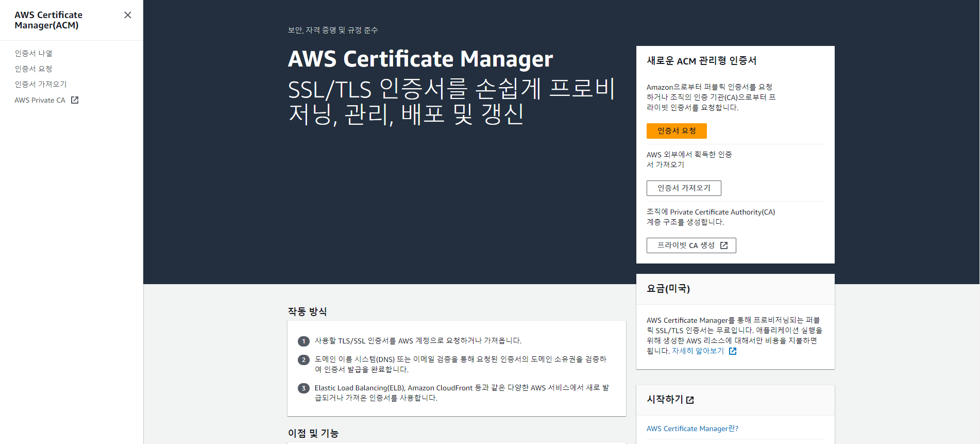Click step 1 text about 사용할 TLS/SSL 인증서
The width and height of the screenshot is (980, 444).
tap(418, 340)
